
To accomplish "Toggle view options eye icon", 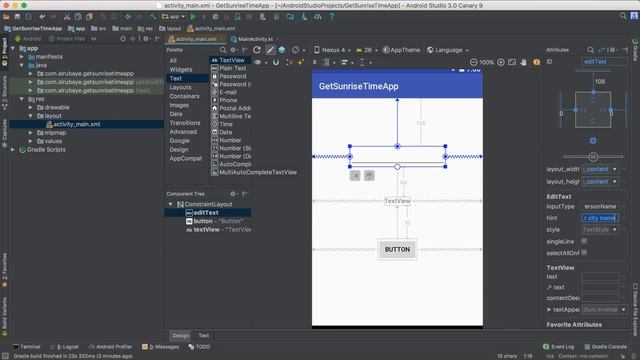I will click(258, 62).
